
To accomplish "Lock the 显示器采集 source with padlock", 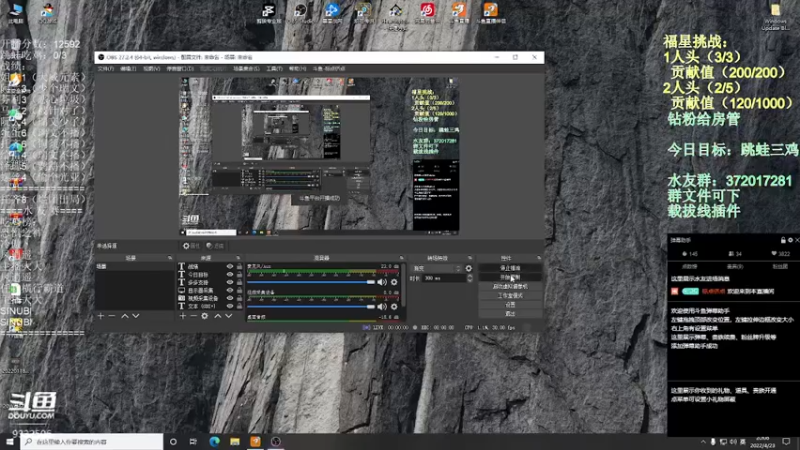I will pos(239,290).
